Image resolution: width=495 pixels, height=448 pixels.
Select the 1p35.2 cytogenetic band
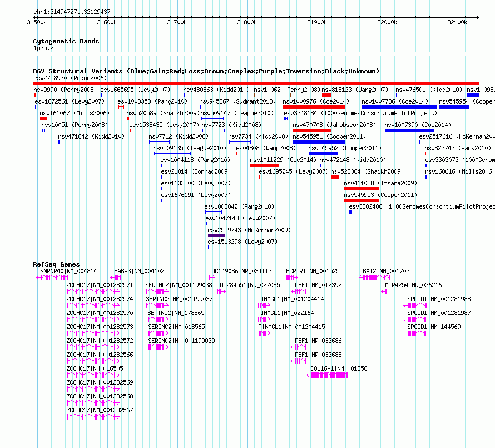point(256,54)
